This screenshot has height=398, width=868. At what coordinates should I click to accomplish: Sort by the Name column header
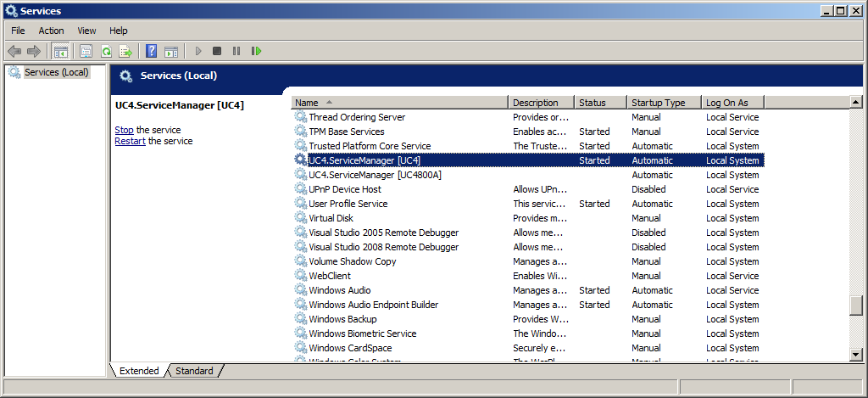(400, 103)
